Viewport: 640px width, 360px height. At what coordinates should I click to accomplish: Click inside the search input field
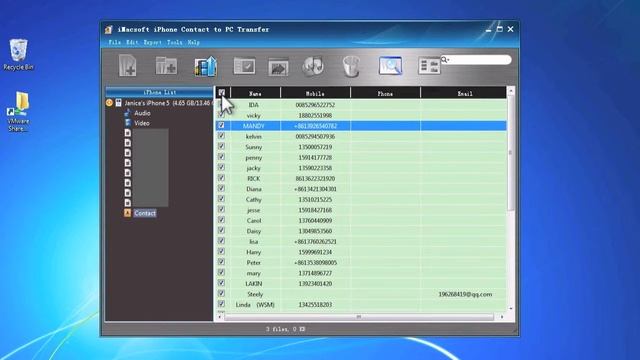480,60
